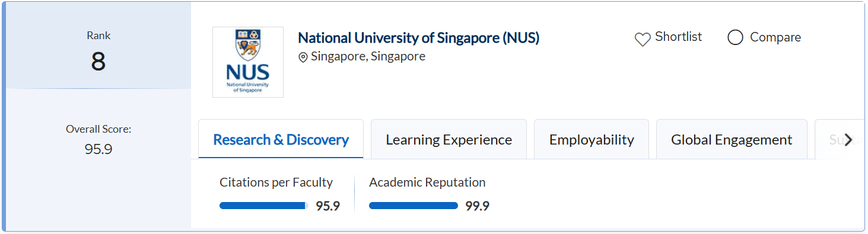Viewport: 868px width, 234px height.
Task: Click the Singapore, Singapore location text
Action: (368, 57)
